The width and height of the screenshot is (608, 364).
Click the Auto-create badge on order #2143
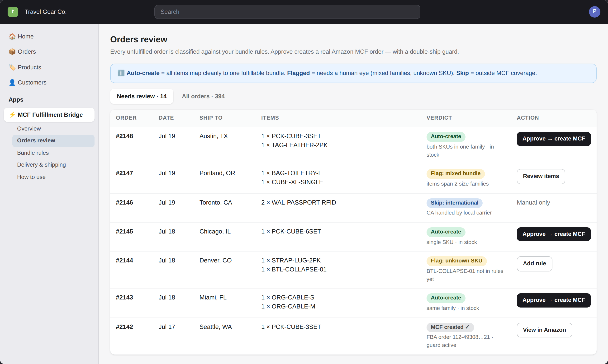[446, 298]
